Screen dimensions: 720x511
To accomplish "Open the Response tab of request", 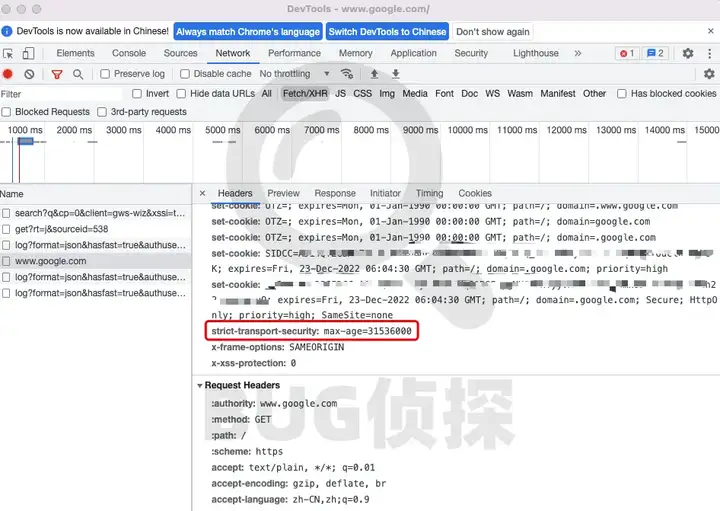I will coord(335,193).
